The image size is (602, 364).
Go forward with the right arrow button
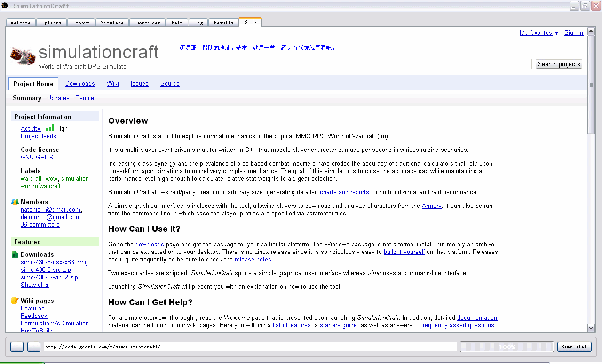[34, 347]
